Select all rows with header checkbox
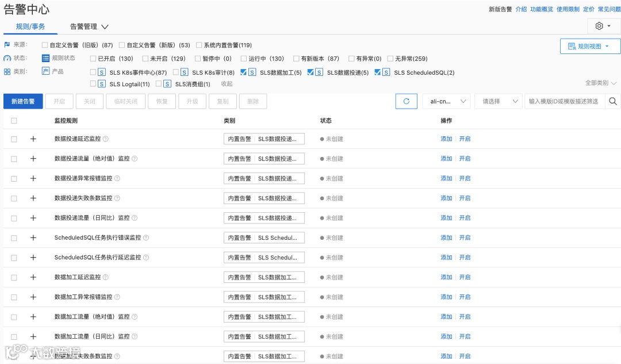Viewport: 621px width, 364px height. tap(14, 121)
